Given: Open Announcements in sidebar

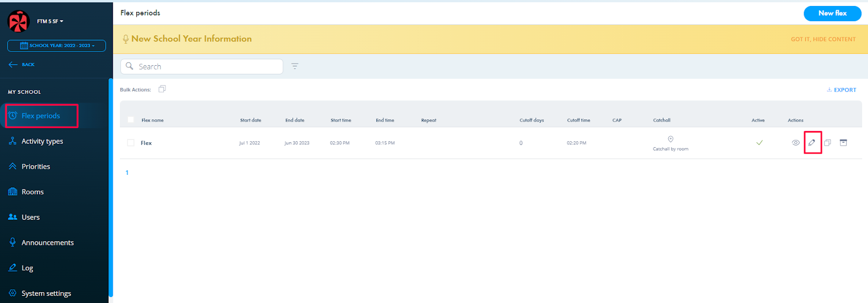Looking at the screenshot, I should [x=48, y=243].
